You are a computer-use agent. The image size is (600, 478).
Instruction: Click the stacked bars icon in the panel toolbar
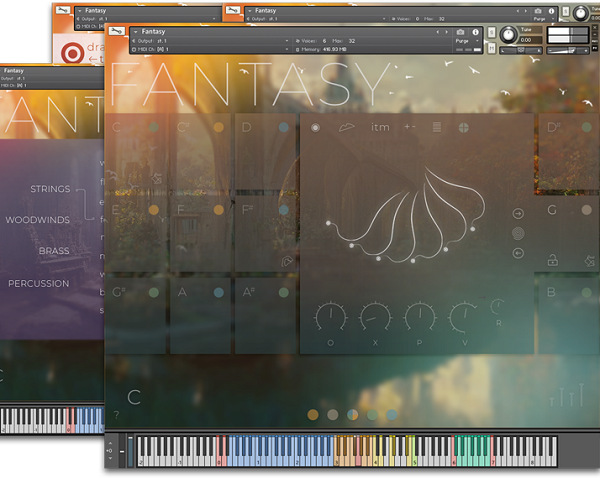(x=437, y=127)
